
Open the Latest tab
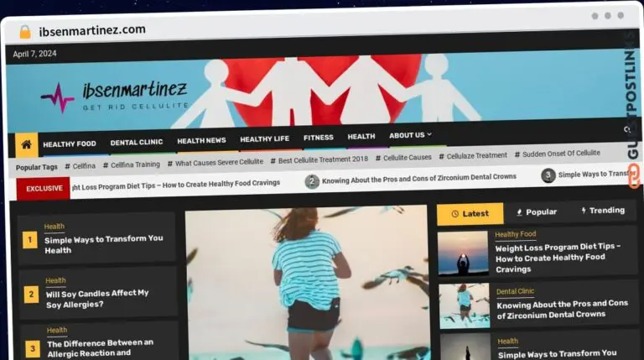(470, 213)
